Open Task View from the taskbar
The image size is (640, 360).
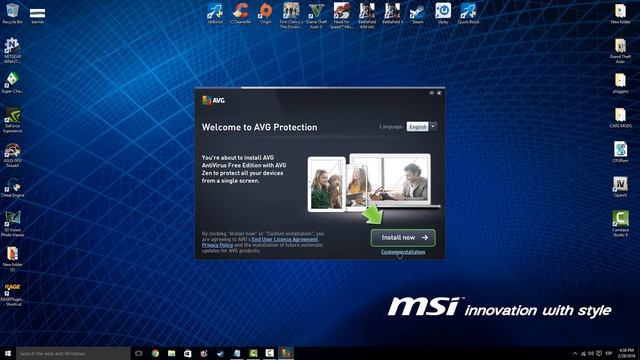pos(138,353)
